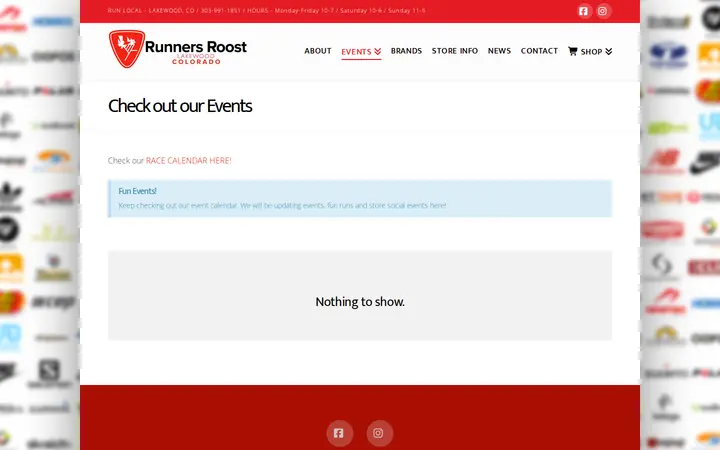Open the shopping cart icon beside SHOP

(x=572, y=51)
